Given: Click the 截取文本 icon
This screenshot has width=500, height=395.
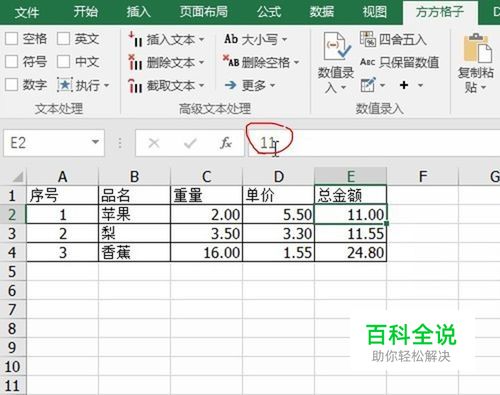Looking at the screenshot, I should tap(136, 85).
